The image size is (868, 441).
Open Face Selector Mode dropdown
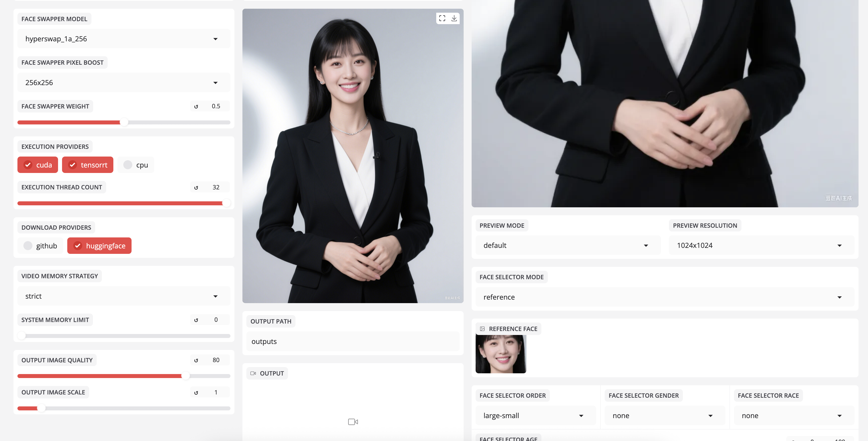point(664,297)
